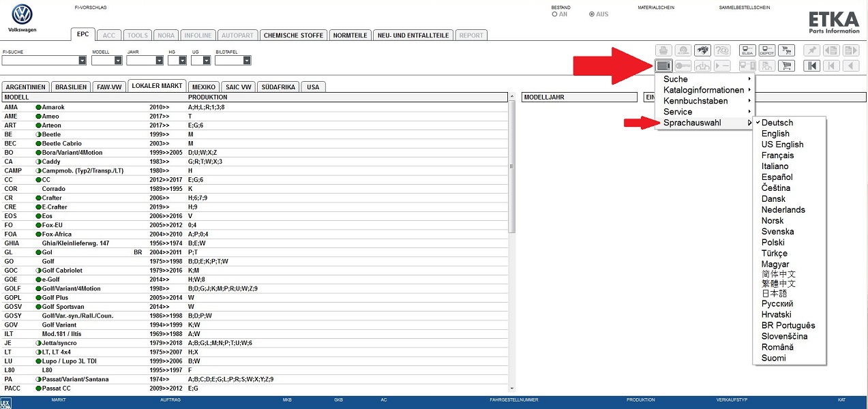Screen dimensions: 868x409
Task: Click the previous page document icon
Action: tap(831, 50)
